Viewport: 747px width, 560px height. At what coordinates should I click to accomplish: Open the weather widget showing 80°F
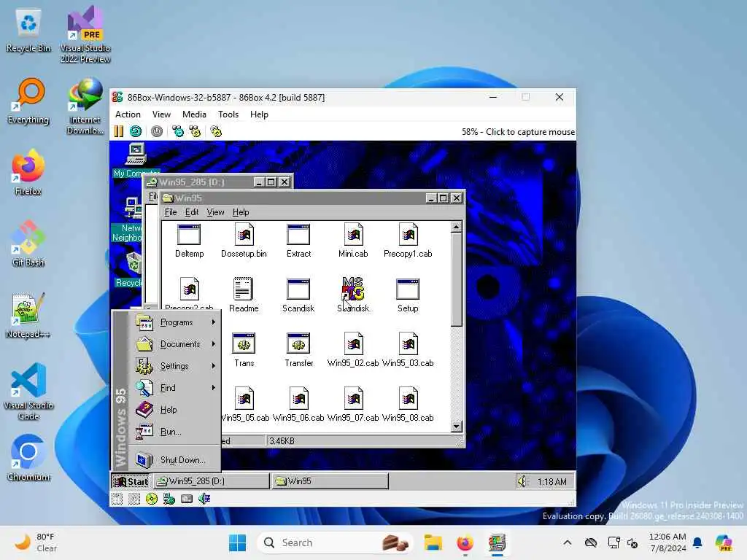pos(36,542)
